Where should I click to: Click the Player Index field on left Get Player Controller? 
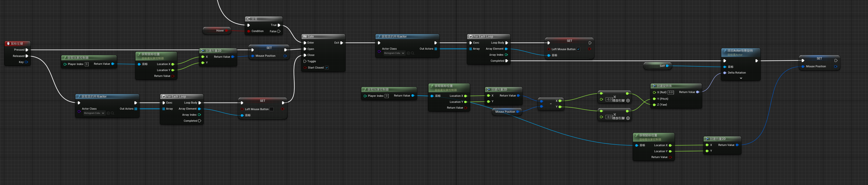pos(87,64)
